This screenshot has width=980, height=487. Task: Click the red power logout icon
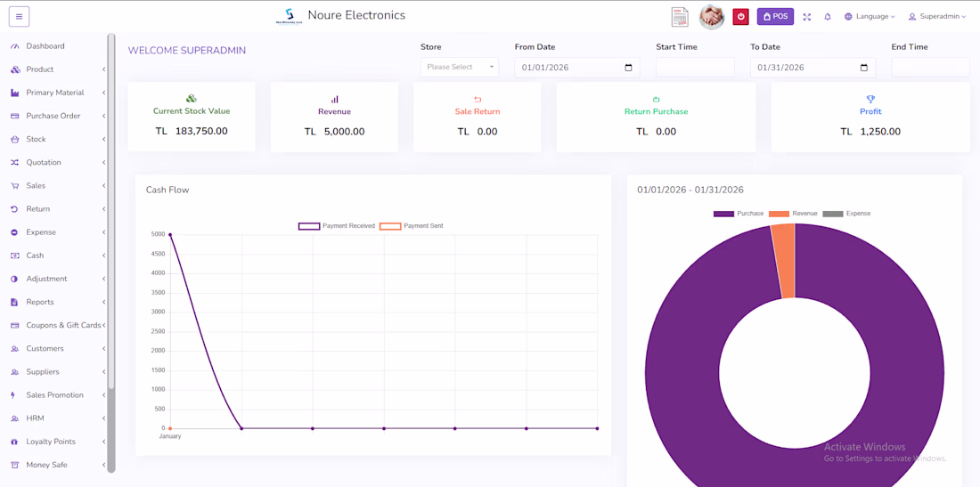pos(740,16)
